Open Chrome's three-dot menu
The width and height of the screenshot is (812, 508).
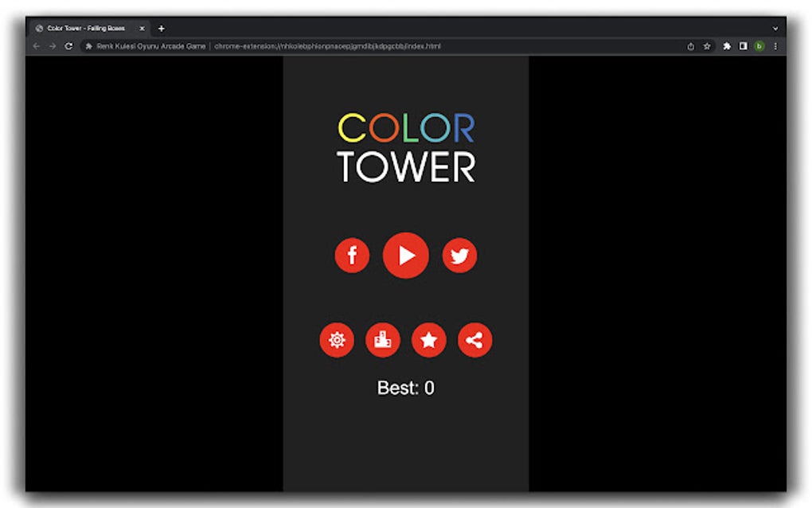pos(775,46)
